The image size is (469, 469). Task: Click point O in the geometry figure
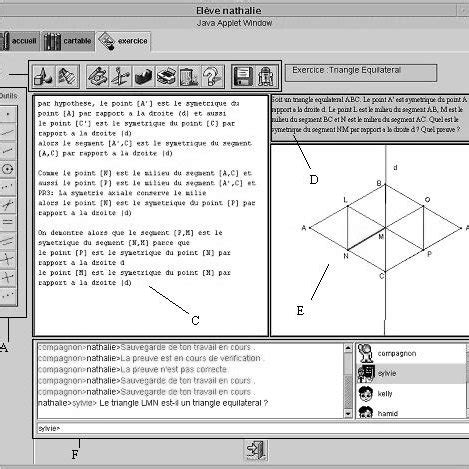tap(423, 206)
